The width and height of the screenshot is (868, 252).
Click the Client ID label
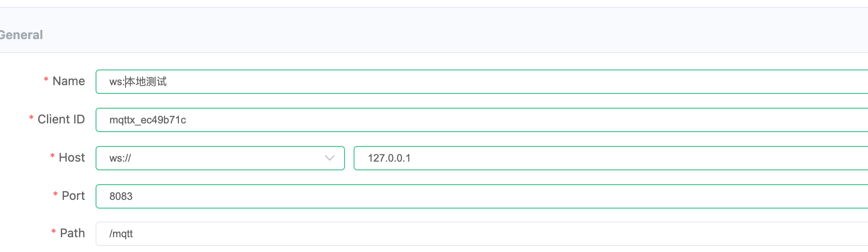click(x=61, y=119)
